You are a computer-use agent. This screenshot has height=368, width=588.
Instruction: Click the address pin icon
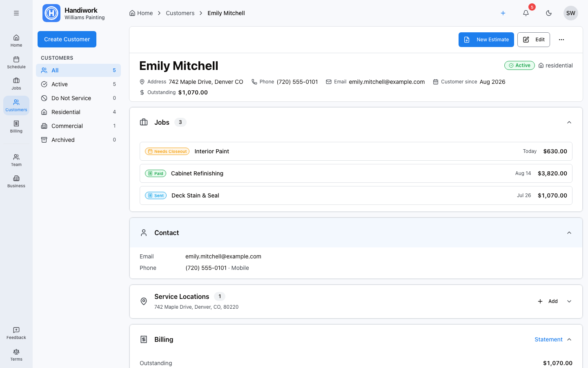[x=142, y=82]
